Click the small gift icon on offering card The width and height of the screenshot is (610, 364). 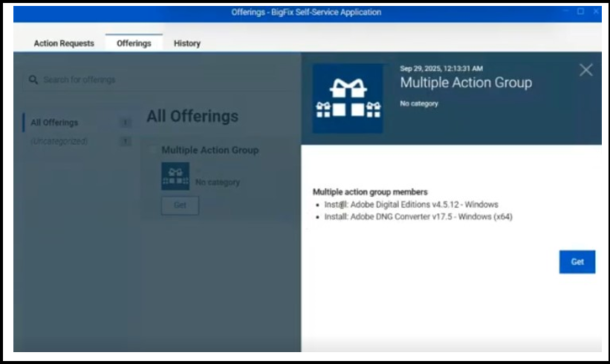175,176
